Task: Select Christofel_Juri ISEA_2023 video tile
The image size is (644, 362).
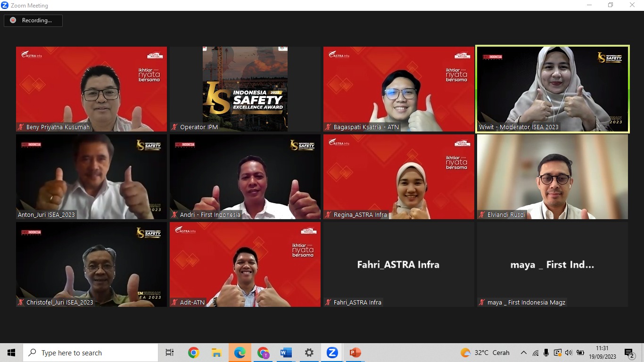Action: [91, 264]
